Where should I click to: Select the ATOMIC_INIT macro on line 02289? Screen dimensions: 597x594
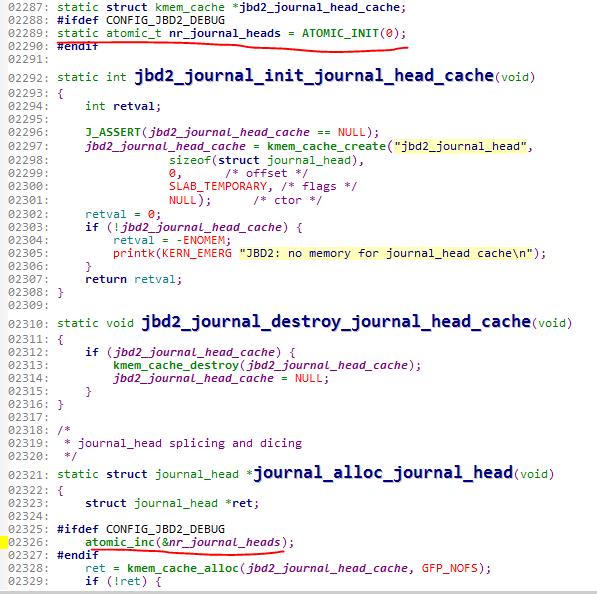pyautogui.click(x=340, y=33)
